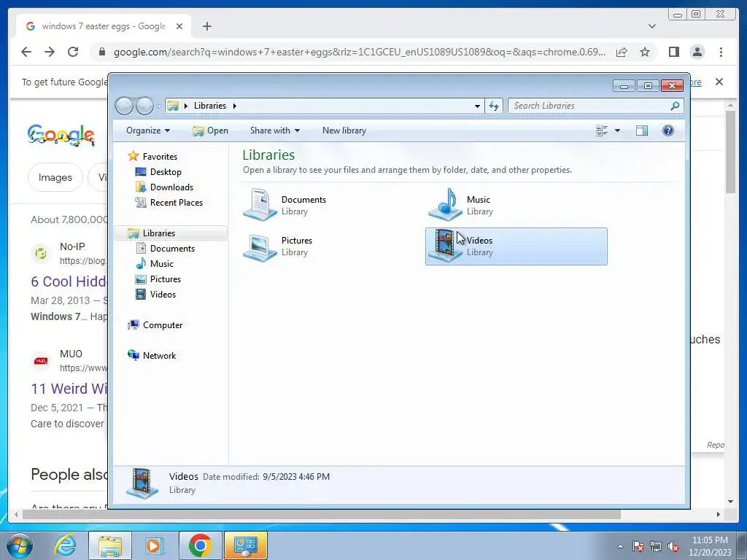Viewport: 747px width, 560px height.
Task: Select Pictures in navigation pane tree
Action: [166, 279]
